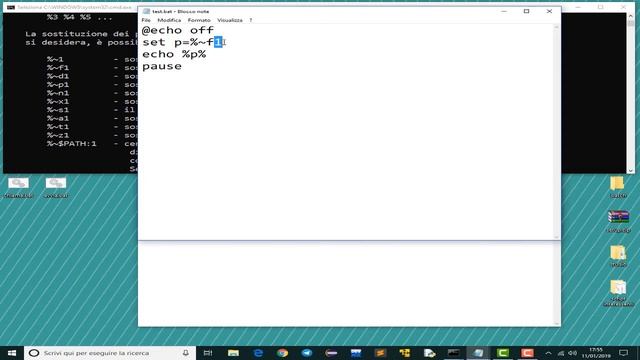This screenshot has height=360, width=640.
Task: Open the green Camtasia taskbar icon
Action: (502, 353)
